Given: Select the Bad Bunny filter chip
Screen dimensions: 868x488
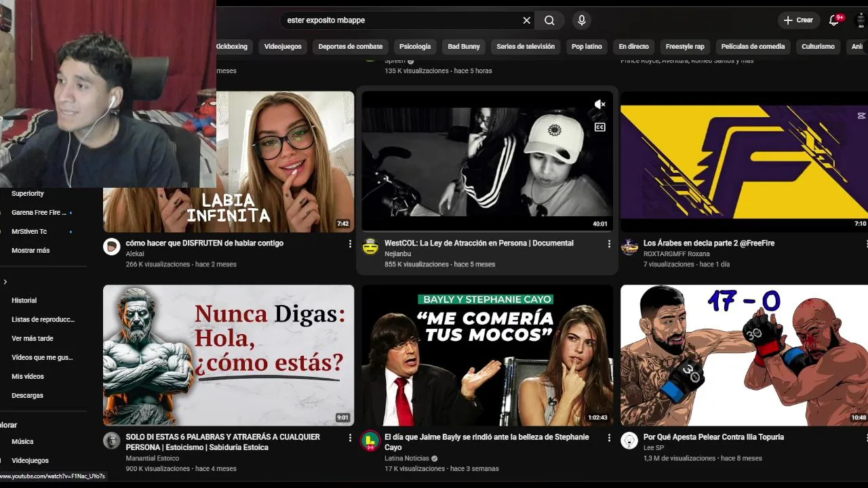Looking at the screenshot, I should pos(464,47).
